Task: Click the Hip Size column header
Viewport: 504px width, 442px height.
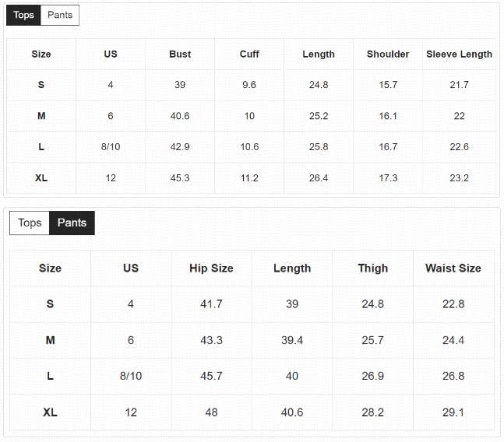Action: click(211, 268)
